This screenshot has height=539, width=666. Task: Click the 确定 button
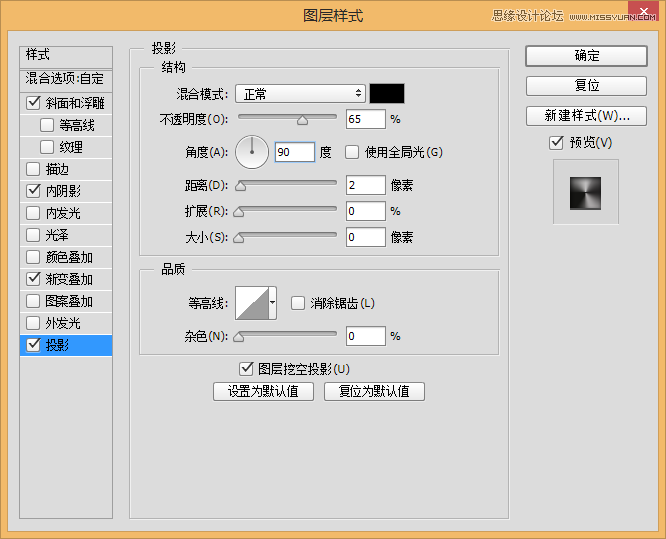coord(586,56)
